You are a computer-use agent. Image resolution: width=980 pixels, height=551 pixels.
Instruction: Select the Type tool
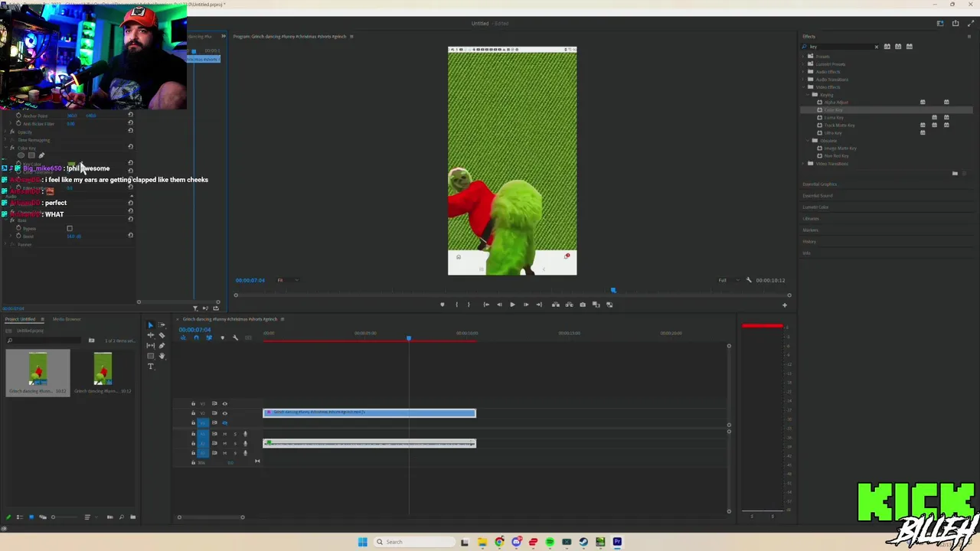click(x=151, y=366)
